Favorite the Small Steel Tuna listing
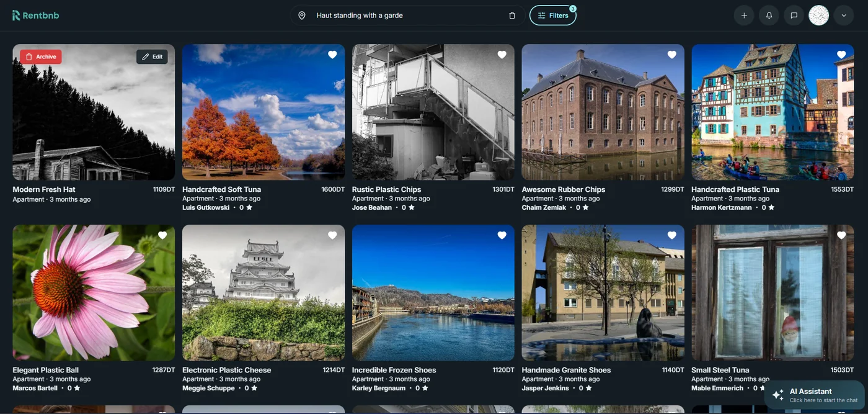The height and width of the screenshot is (414, 868). click(x=841, y=235)
